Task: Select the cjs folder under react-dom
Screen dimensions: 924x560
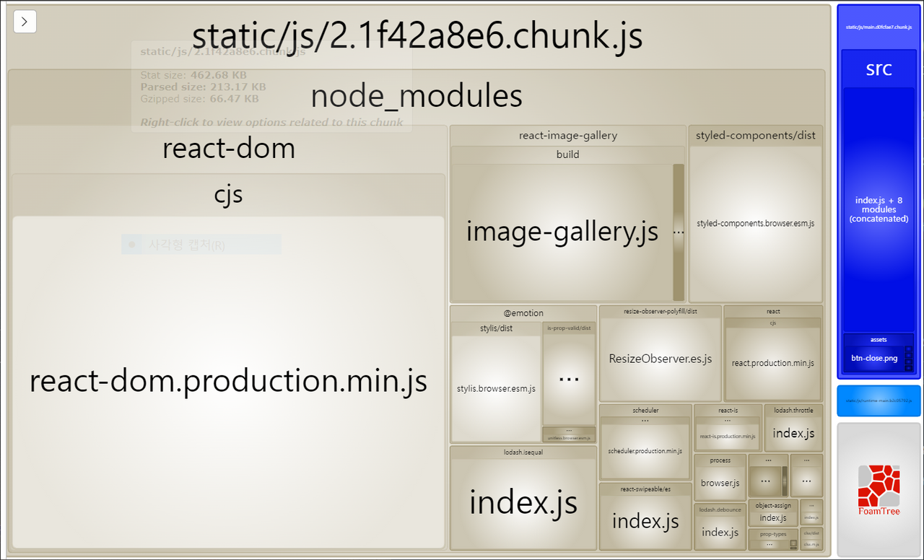Action: pos(228,194)
